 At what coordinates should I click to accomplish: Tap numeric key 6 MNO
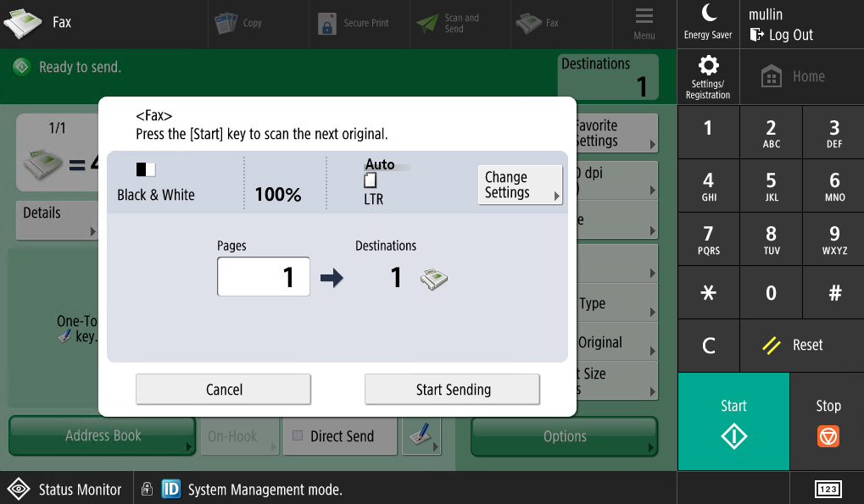pyautogui.click(x=833, y=186)
